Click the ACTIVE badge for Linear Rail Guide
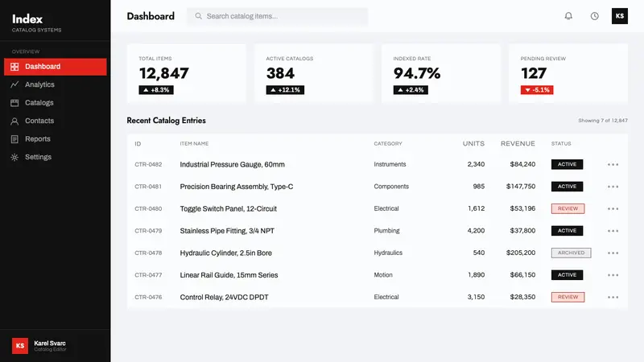The image size is (644, 362). point(567,275)
